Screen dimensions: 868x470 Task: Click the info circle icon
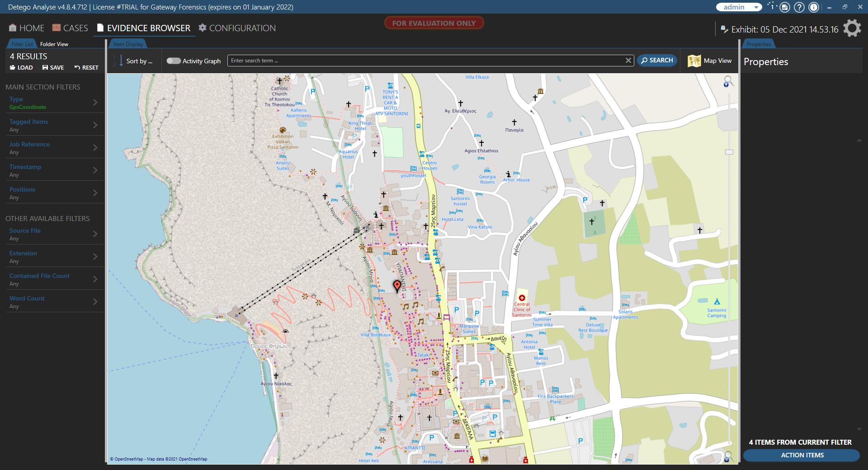coord(814,7)
